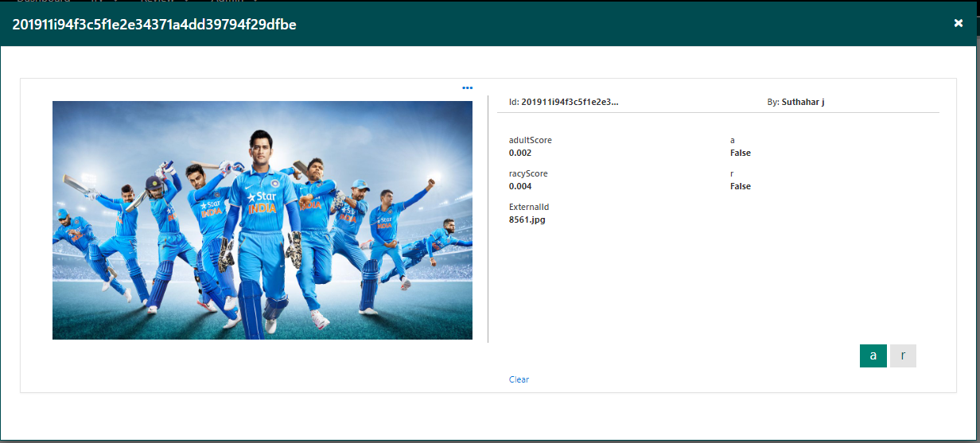Open the three-dot options menu above image
The width and height of the screenshot is (980, 443).
tap(467, 87)
